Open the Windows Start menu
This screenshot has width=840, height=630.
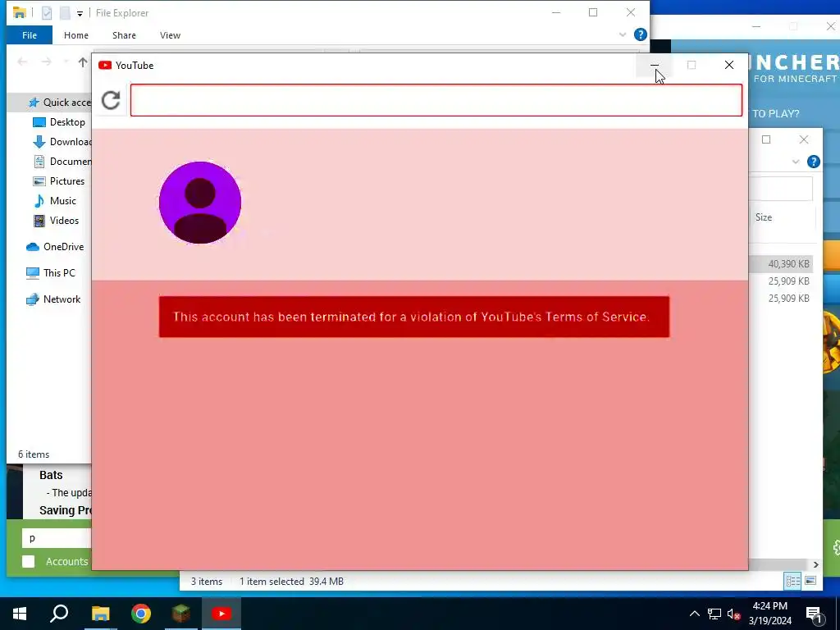[20, 614]
